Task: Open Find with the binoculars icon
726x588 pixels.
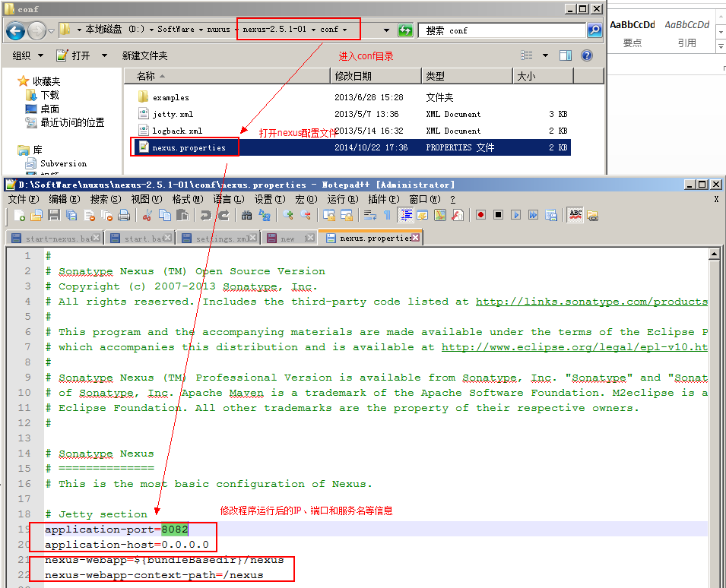Action: coord(247,215)
